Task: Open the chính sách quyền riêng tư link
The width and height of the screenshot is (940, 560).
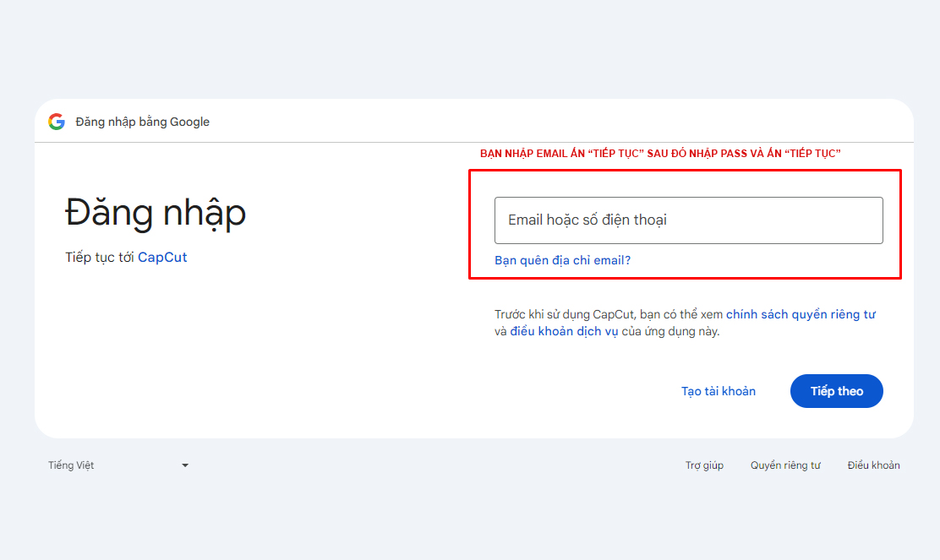Action: tap(801, 314)
